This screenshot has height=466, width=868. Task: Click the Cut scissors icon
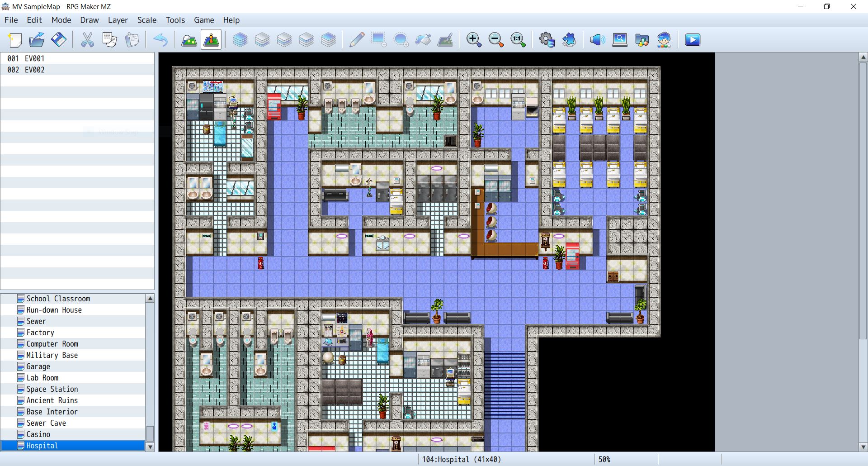pos(87,40)
